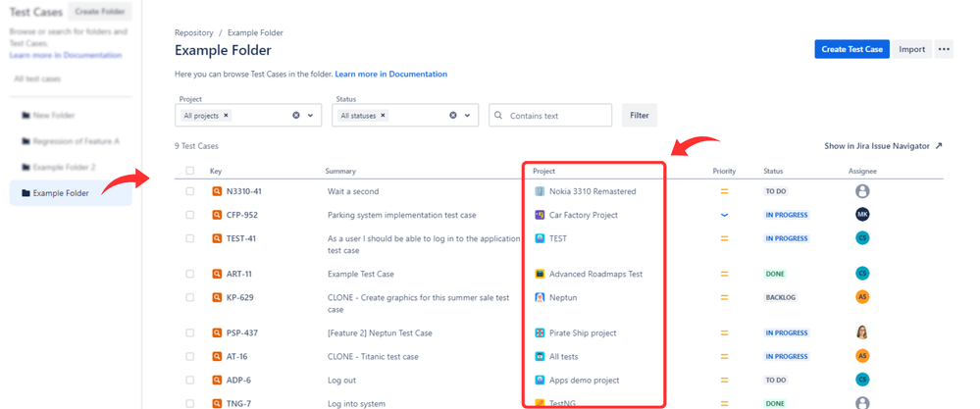The width and height of the screenshot is (980, 409).
Task: Click the Filter button
Action: tap(640, 116)
